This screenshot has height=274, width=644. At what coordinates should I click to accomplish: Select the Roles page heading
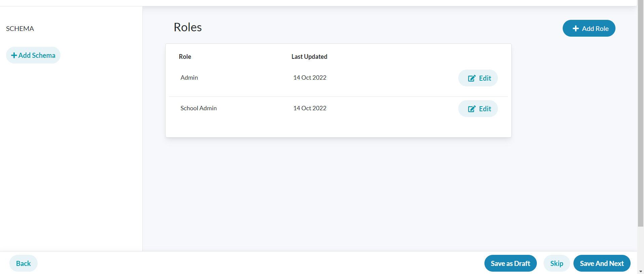[187, 27]
